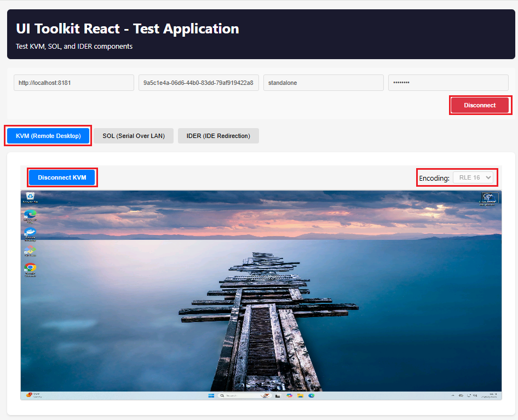
Task: Click the http://localhost:8181 server address field
Action: coord(74,83)
